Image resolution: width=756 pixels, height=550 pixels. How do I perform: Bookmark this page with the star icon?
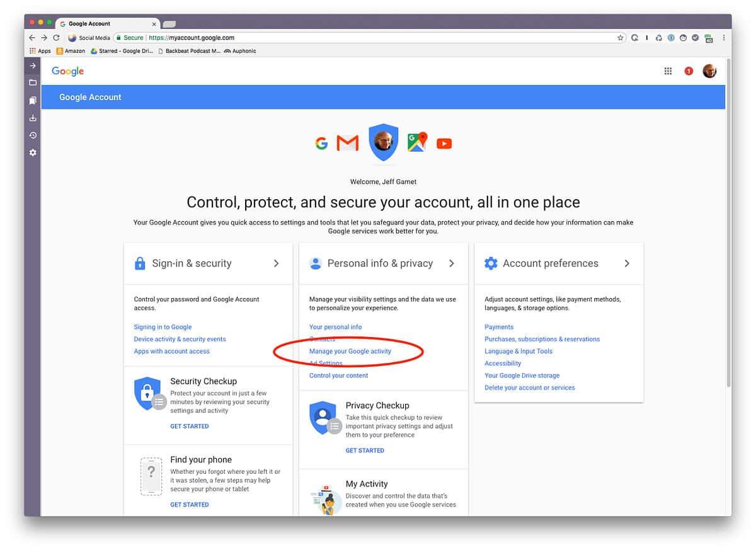point(621,38)
